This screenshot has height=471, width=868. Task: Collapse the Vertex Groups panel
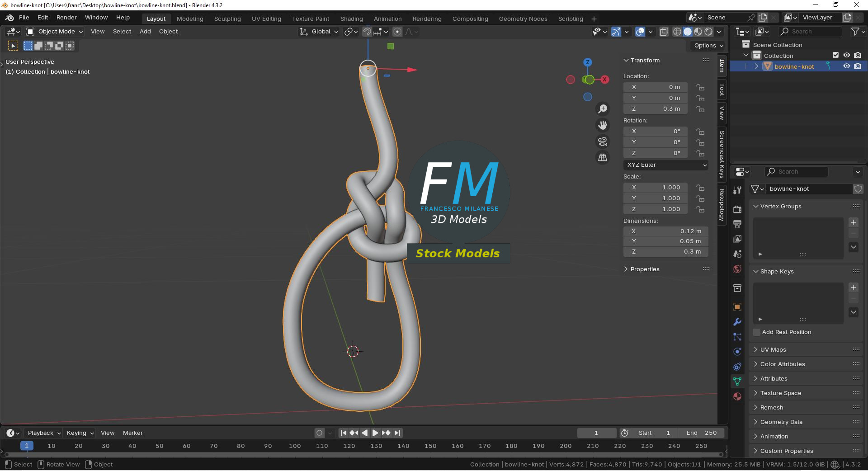(755, 206)
